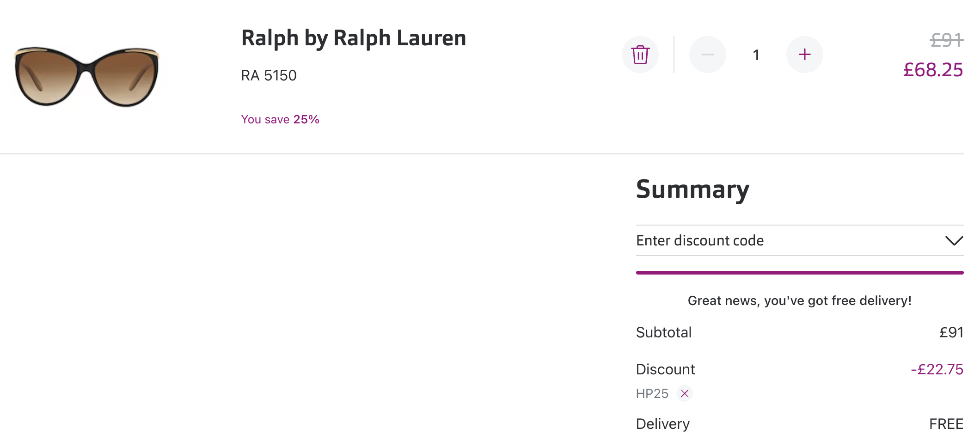Decrease quantity with the minus button
Image resolution: width=980 pixels, height=440 pixels.
(x=708, y=55)
